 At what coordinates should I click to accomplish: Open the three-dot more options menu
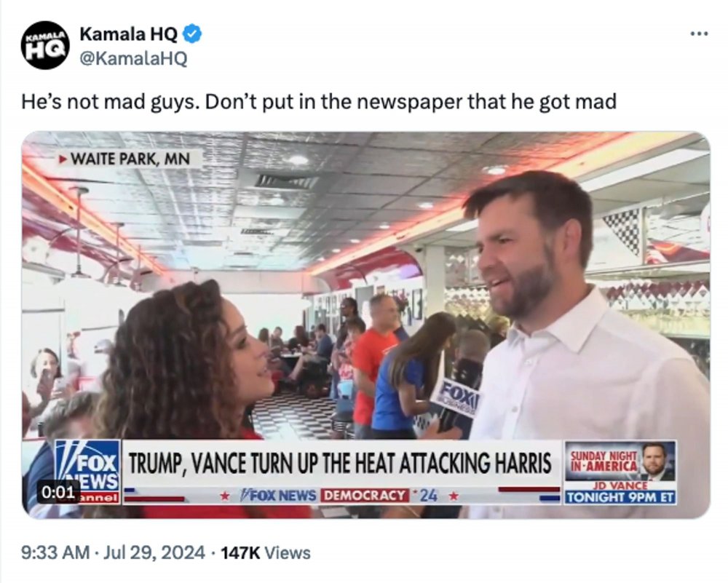tap(699, 33)
